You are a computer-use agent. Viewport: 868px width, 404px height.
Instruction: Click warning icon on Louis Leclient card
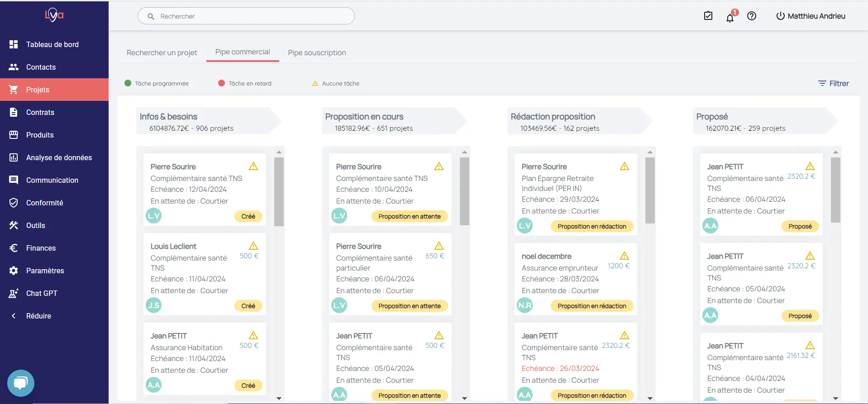pyautogui.click(x=253, y=246)
